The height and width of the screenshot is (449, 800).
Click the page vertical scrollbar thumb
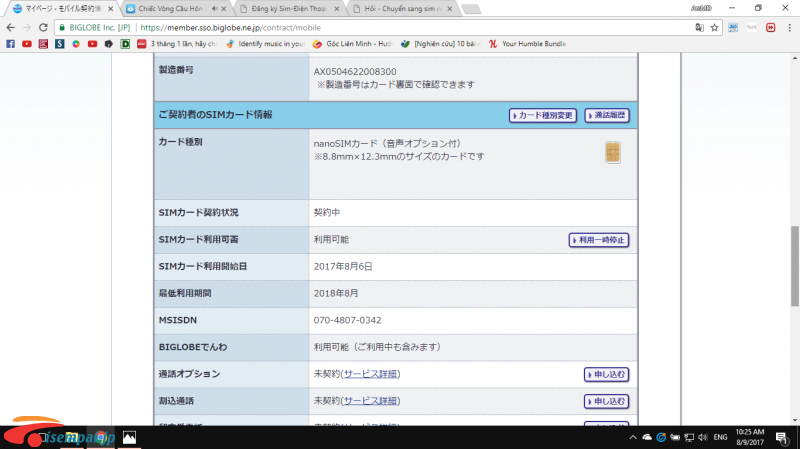[795, 266]
